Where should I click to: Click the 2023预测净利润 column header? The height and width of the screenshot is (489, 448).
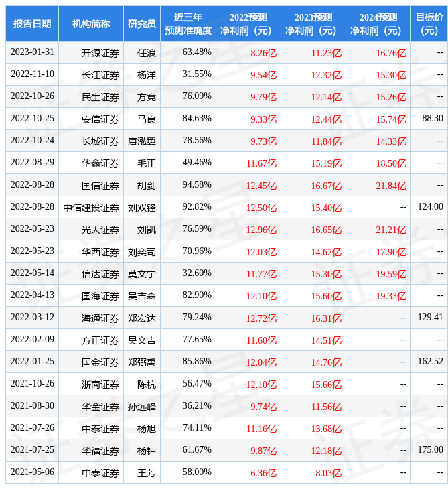(313, 23)
